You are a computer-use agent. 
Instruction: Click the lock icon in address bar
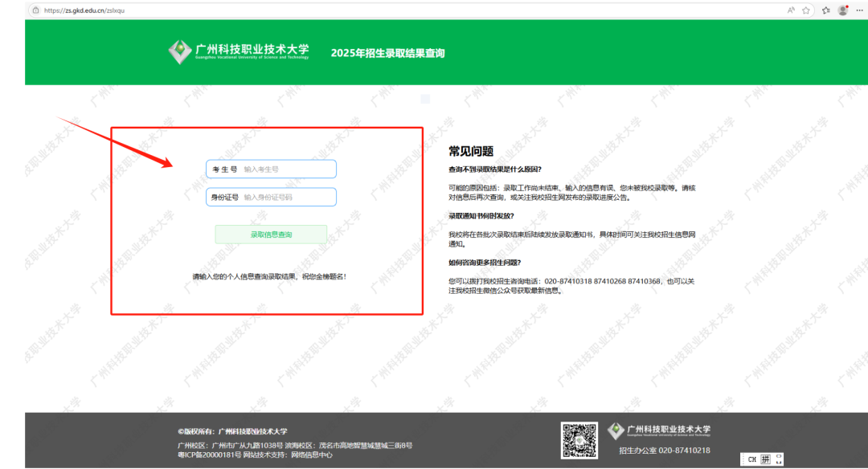36,10
